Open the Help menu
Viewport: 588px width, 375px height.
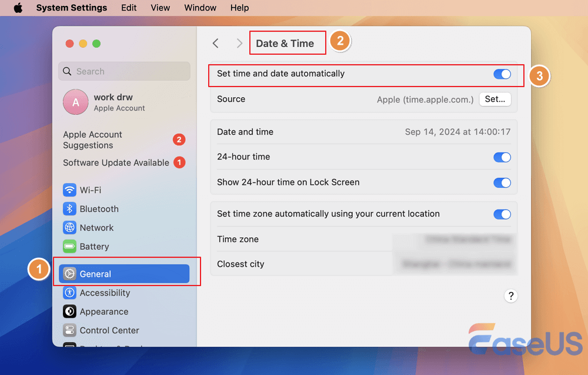(x=239, y=8)
